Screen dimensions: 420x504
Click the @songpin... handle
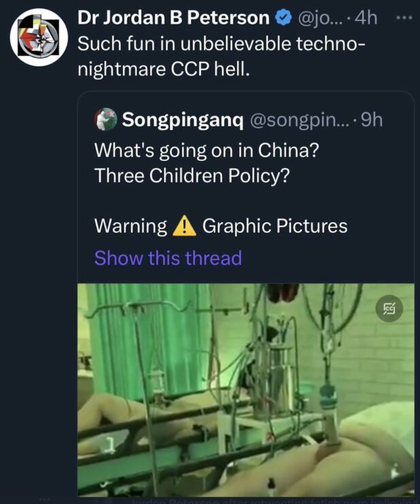point(300,120)
